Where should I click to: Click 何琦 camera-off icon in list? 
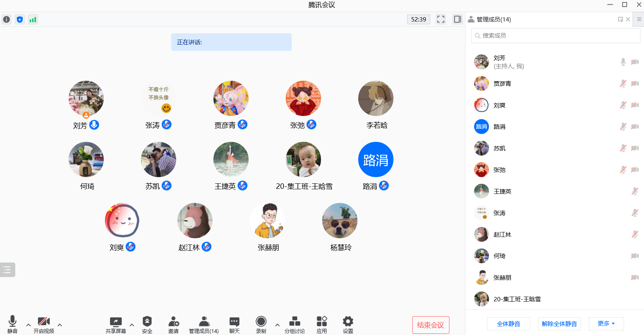(635, 256)
